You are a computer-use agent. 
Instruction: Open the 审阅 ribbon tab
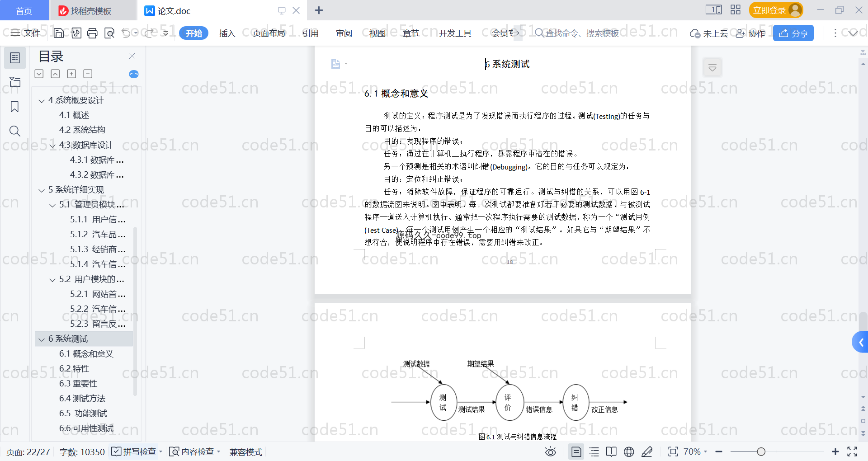(x=344, y=33)
